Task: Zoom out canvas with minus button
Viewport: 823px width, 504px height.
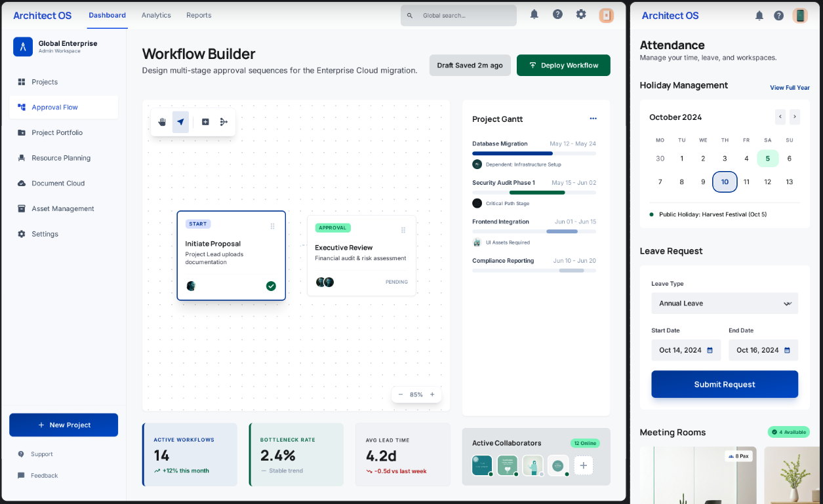Action: 401,395
